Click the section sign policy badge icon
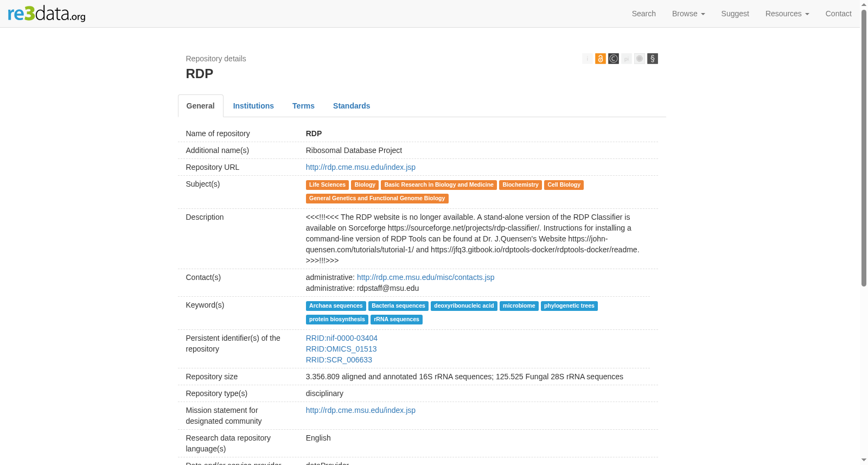This screenshot has height=465, width=868. (653, 59)
